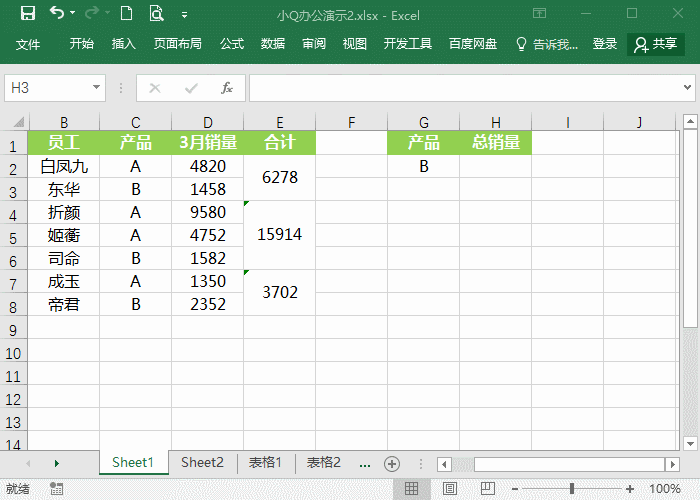700x500 pixels.
Task: Click the Save icon in quick access toolbar
Action: point(28,13)
